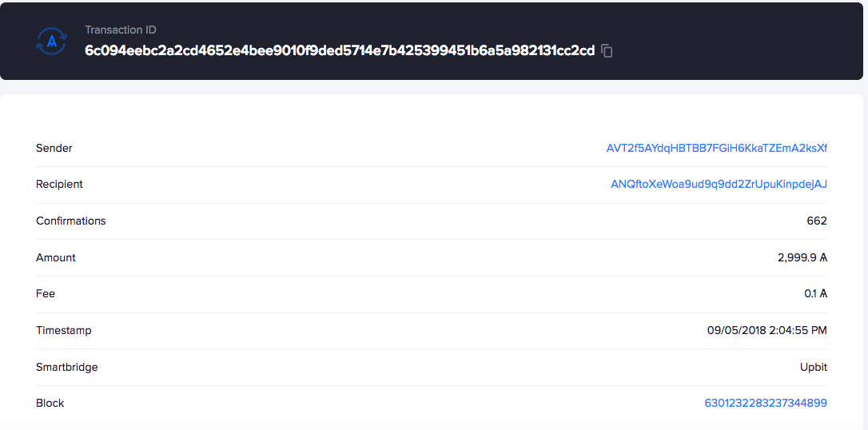Click the Smartbridge row label

[67, 367]
